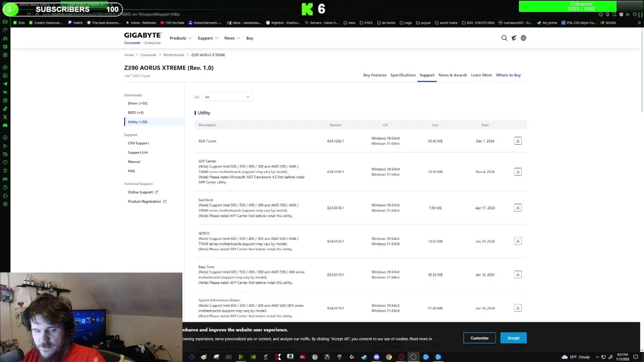The width and height of the screenshot is (644, 362).
Task: Open Steam from the taskbar
Action: [364, 357]
